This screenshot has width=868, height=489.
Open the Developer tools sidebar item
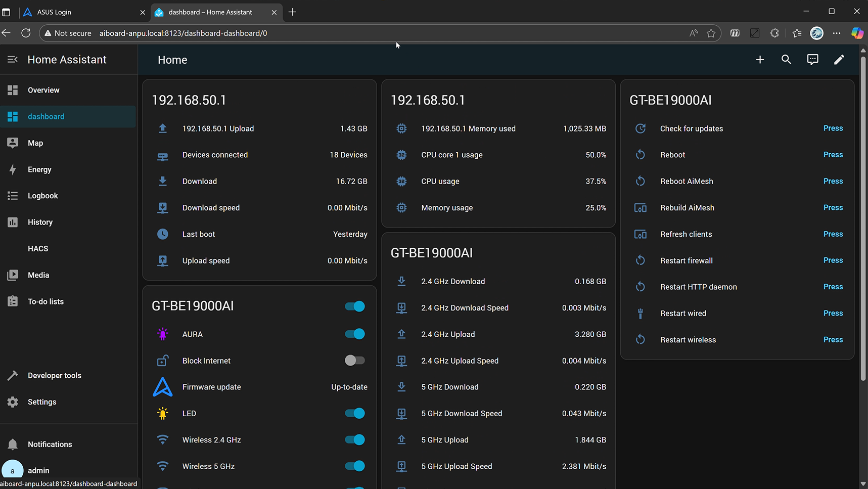coord(54,376)
